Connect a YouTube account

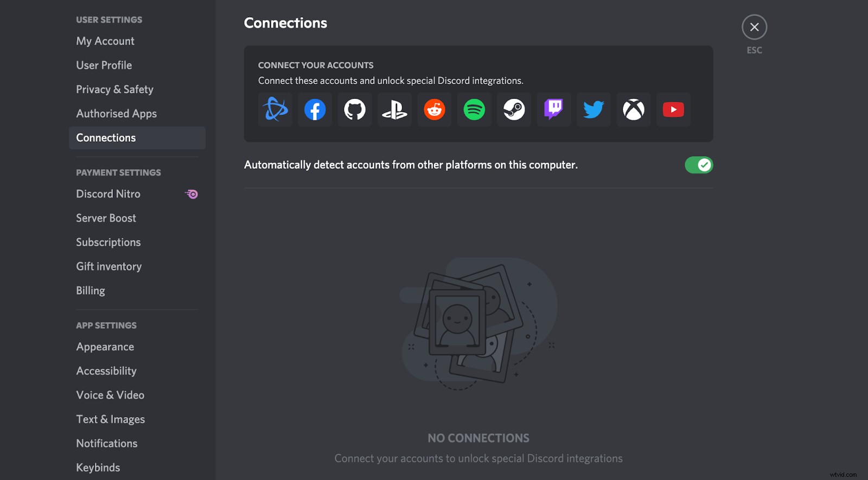[x=673, y=110]
